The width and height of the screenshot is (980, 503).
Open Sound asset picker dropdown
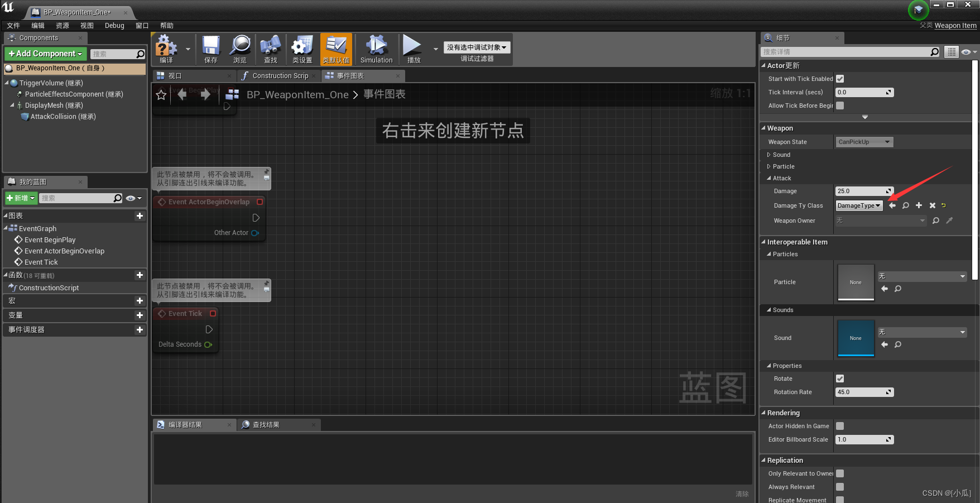tap(922, 332)
